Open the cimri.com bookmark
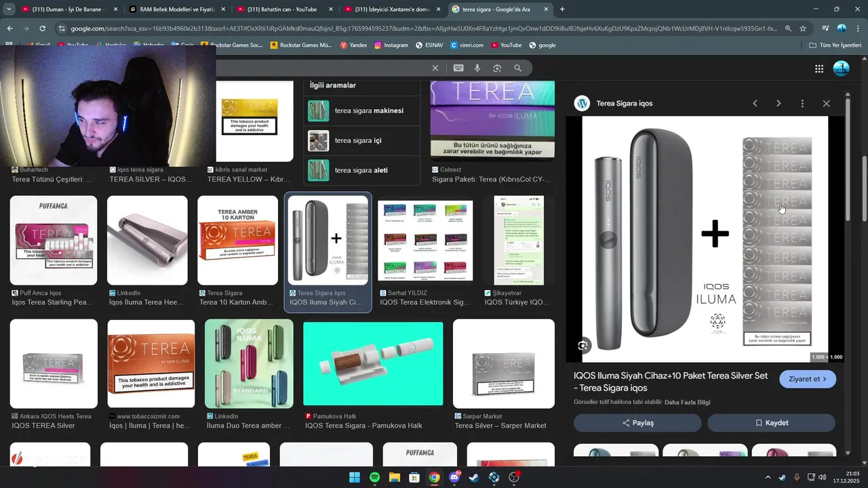 pyautogui.click(x=467, y=45)
